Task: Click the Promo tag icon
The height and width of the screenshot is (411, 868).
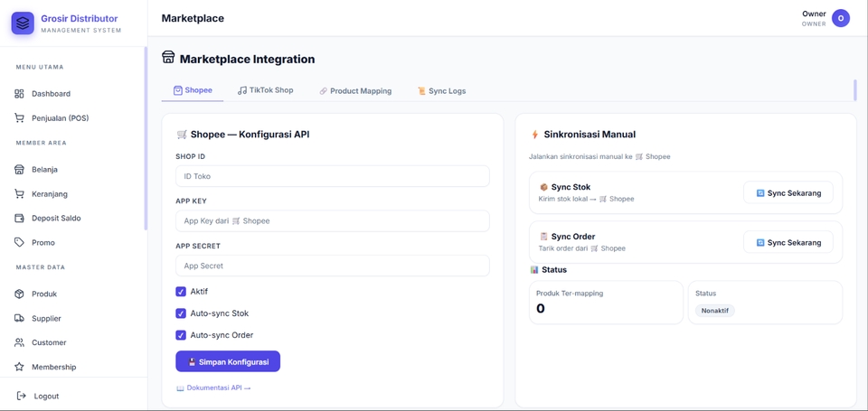Action: (19, 242)
